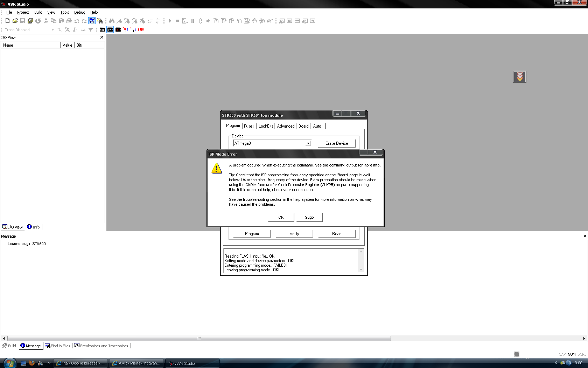Switch to the Auto tab
The image size is (588, 368).
click(317, 126)
